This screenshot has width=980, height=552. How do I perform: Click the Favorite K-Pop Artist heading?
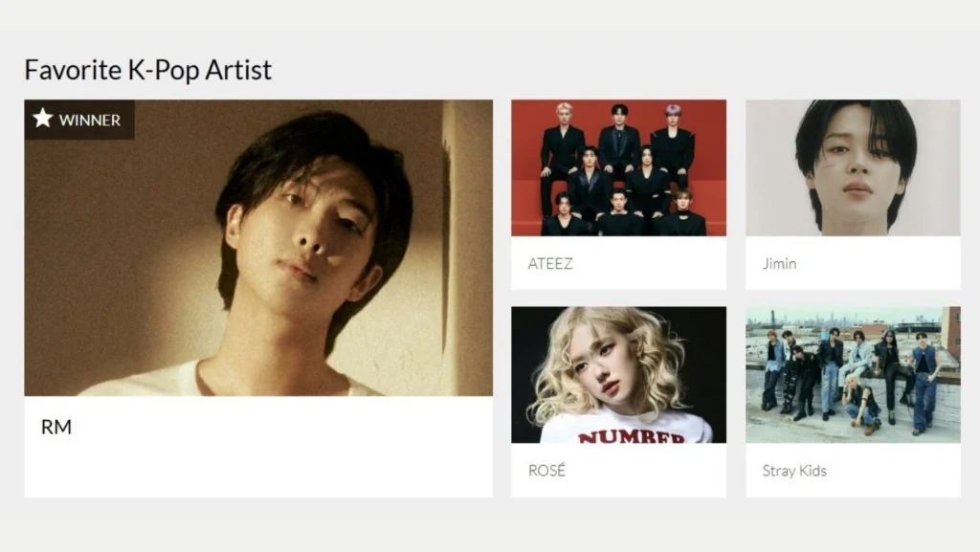(x=148, y=69)
